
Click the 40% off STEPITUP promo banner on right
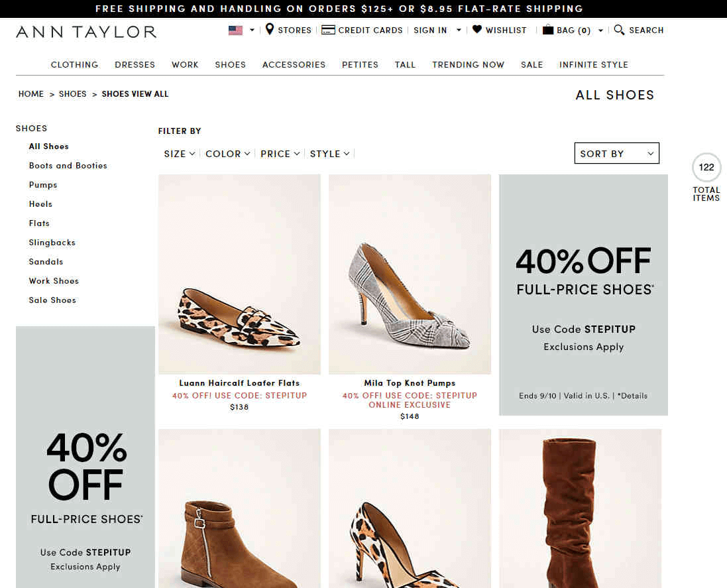583,295
